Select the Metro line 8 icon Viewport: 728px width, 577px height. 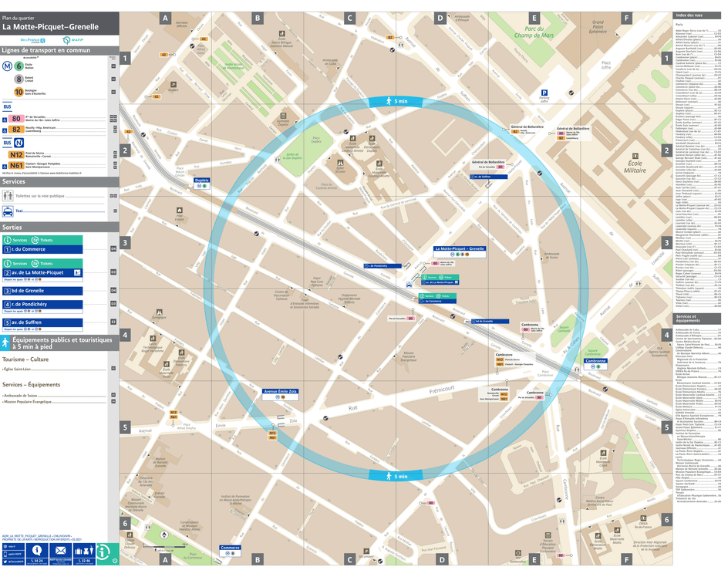[x=18, y=79]
